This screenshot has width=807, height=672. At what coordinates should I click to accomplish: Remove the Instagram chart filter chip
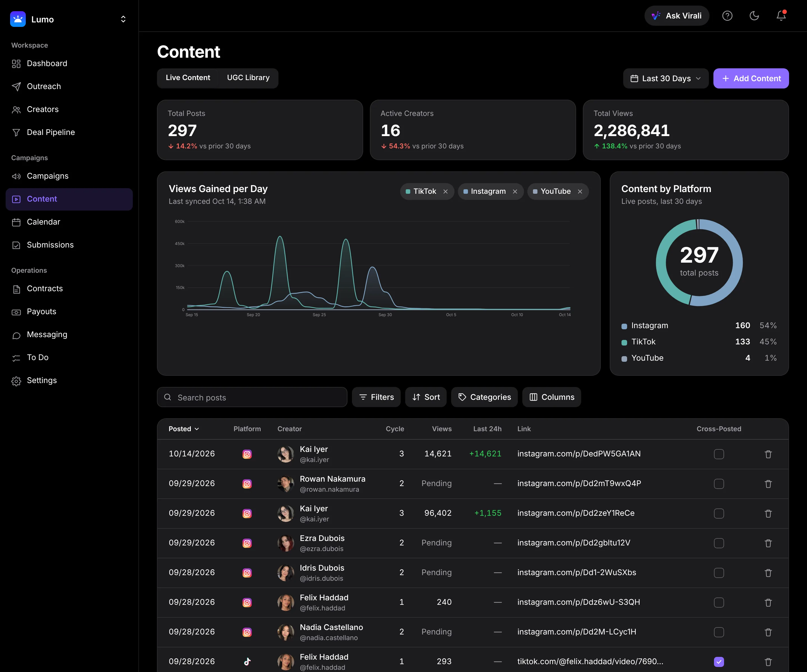point(515,192)
